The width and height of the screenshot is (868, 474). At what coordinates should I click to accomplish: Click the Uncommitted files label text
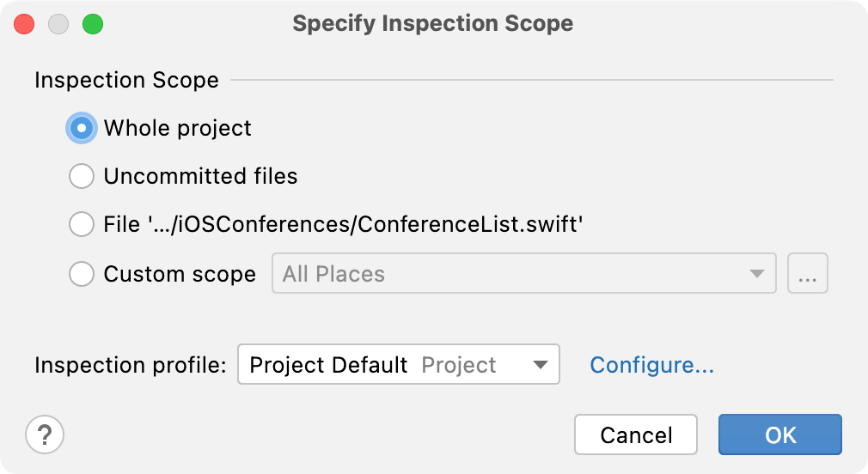click(200, 176)
